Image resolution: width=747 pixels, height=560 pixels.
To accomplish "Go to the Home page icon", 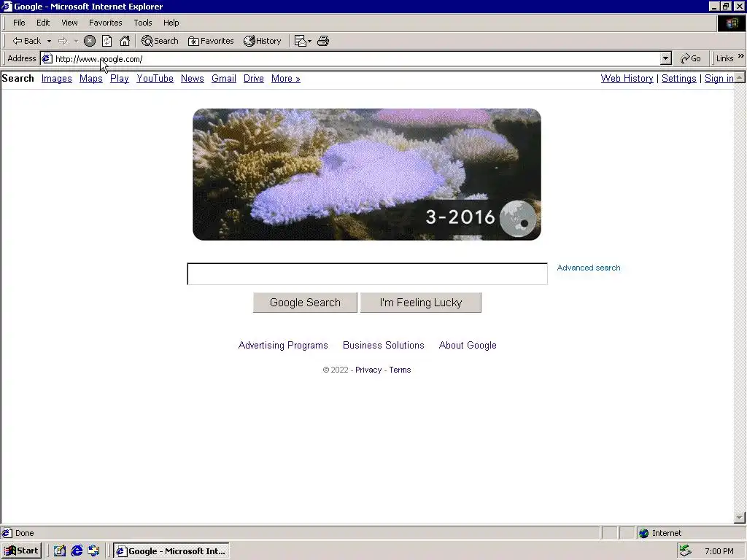I will [x=125, y=41].
